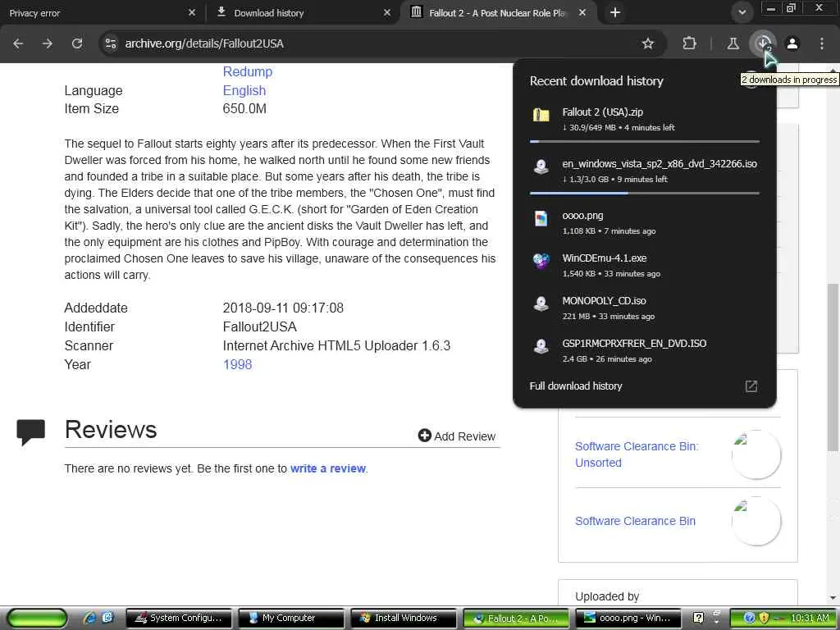Screen dimensions: 840x630
Task: Click the Vista SP2 iso download entry
Action: [x=645, y=171]
